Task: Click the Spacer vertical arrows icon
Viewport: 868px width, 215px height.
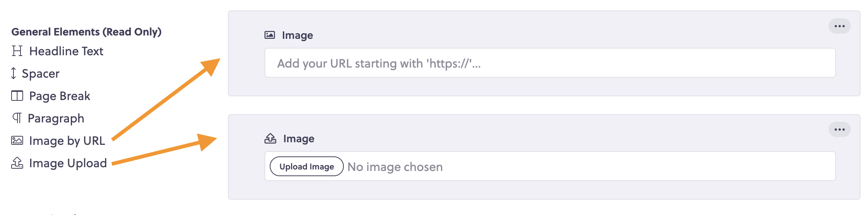Action: 13,73
